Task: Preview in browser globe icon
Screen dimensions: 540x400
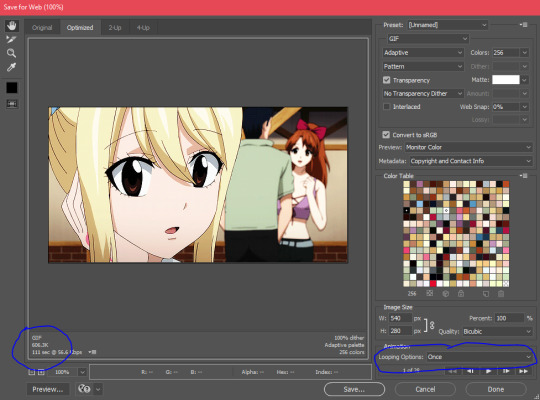Action: point(84,389)
